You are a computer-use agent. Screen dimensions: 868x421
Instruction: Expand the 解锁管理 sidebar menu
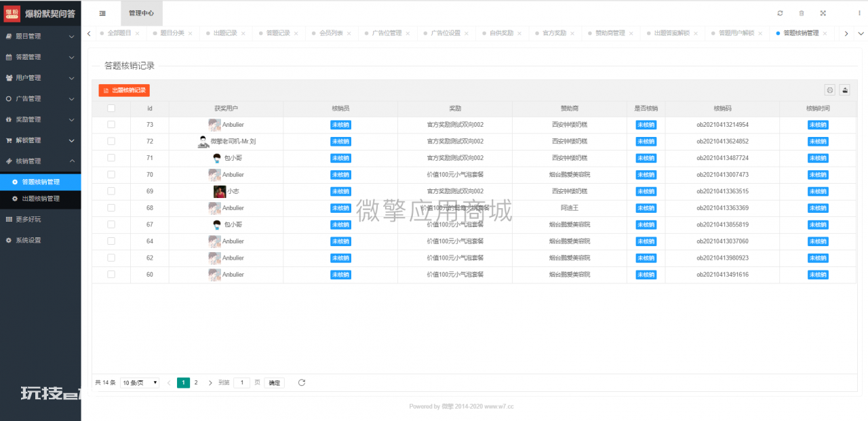point(41,140)
